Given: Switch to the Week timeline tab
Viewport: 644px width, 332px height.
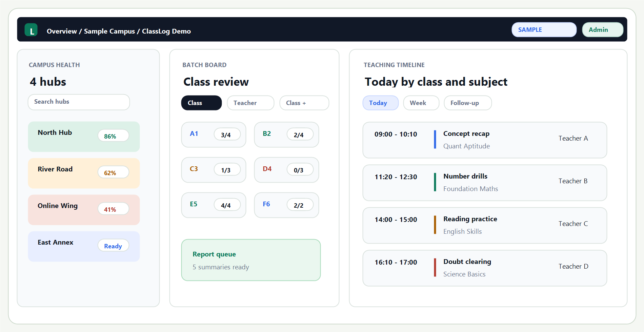Looking at the screenshot, I should [421, 103].
